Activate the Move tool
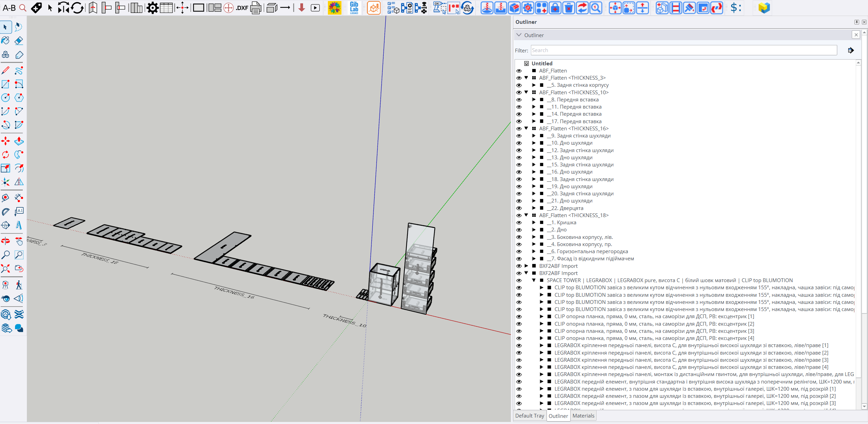 coord(5,141)
